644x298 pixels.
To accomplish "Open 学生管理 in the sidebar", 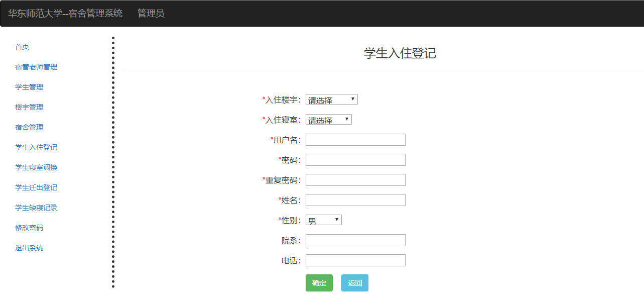I will coord(29,87).
